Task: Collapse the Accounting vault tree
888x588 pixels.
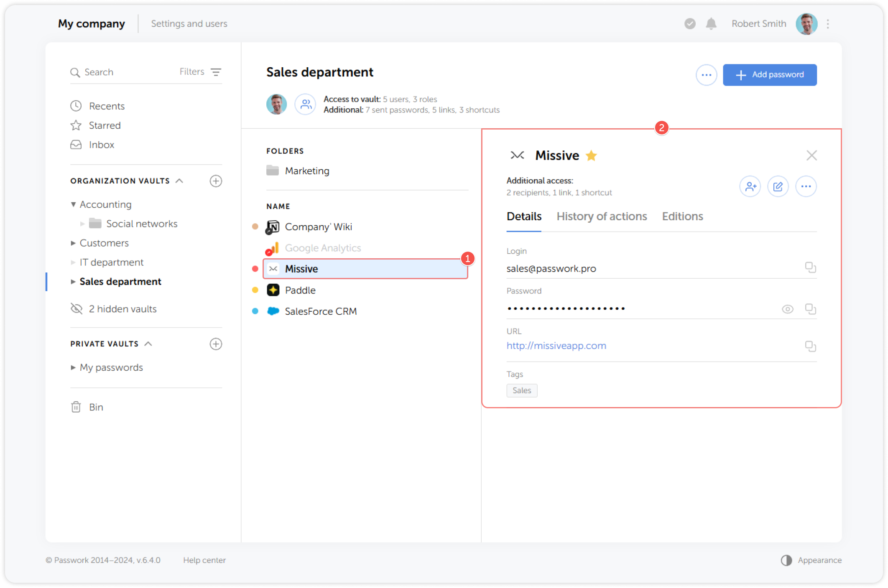Action: [73, 204]
